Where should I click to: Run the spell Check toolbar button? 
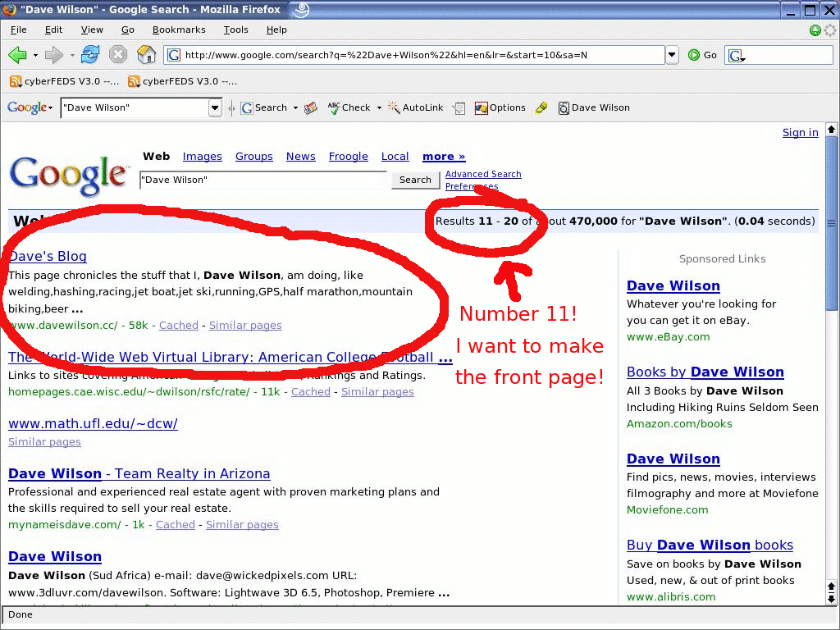click(349, 107)
